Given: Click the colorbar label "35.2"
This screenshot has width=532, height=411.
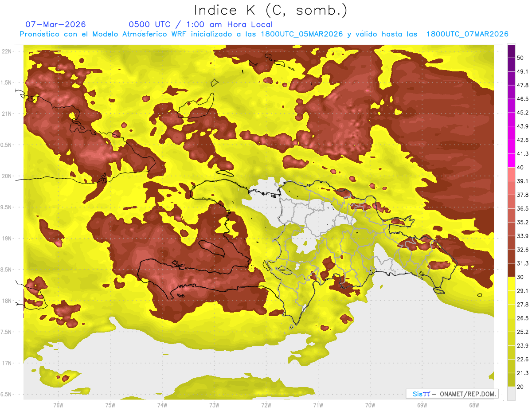Looking at the screenshot, I should pyautogui.click(x=523, y=222).
